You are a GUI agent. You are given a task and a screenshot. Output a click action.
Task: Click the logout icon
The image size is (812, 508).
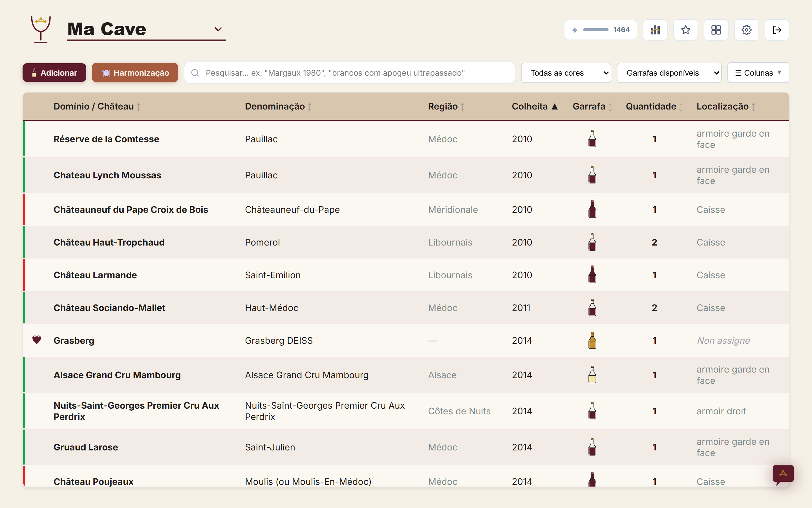777,30
